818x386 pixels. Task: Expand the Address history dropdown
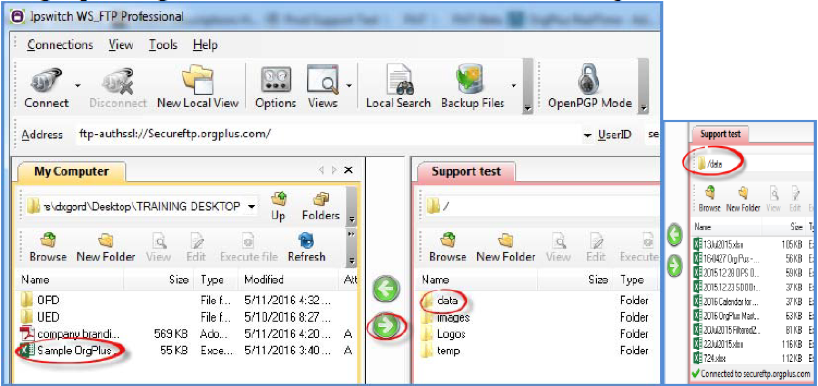(588, 136)
